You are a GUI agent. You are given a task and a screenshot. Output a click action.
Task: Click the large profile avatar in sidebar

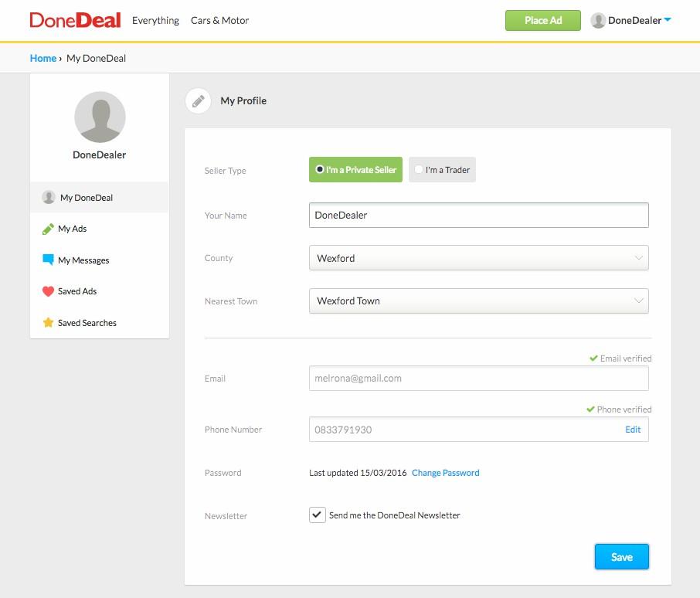pyautogui.click(x=100, y=117)
